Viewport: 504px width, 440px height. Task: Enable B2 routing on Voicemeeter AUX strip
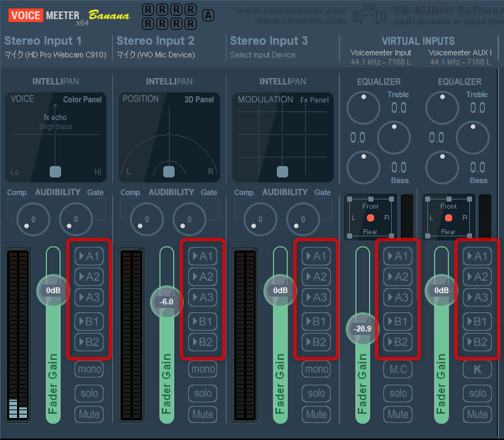tap(477, 342)
